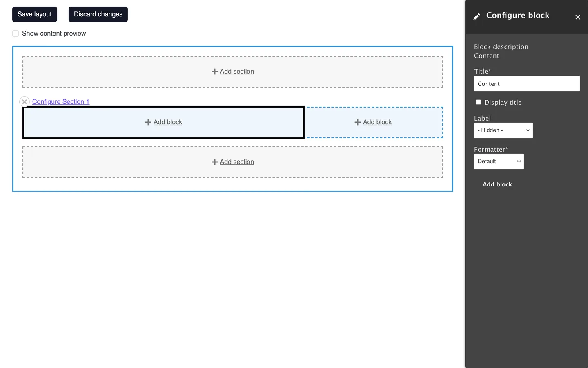The height and width of the screenshot is (368, 588).
Task: Focus the Title input field
Action: (527, 84)
